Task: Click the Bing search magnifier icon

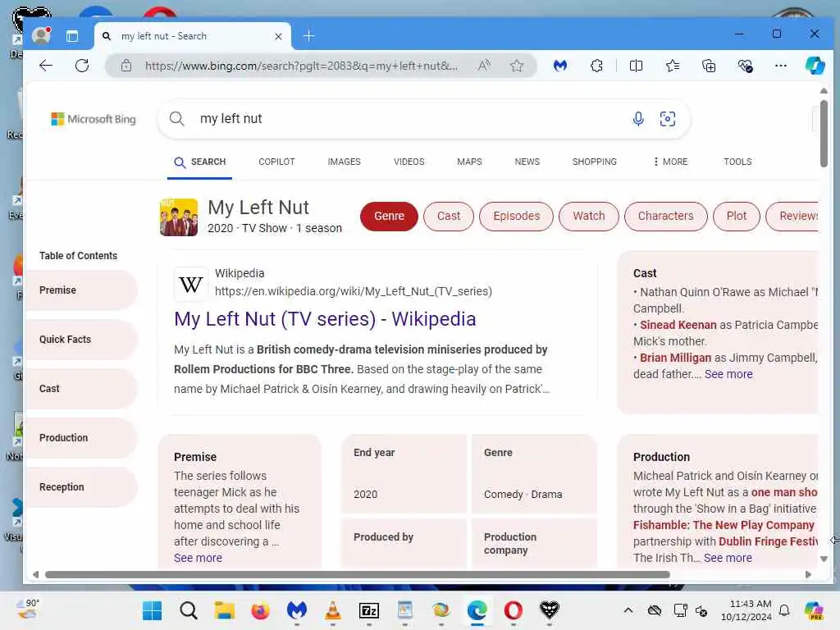Action: pyautogui.click(x=177, y=118)
